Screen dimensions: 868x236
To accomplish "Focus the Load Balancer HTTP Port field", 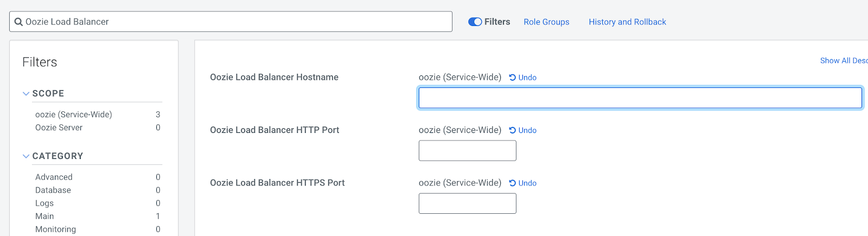I will point(467,151).
